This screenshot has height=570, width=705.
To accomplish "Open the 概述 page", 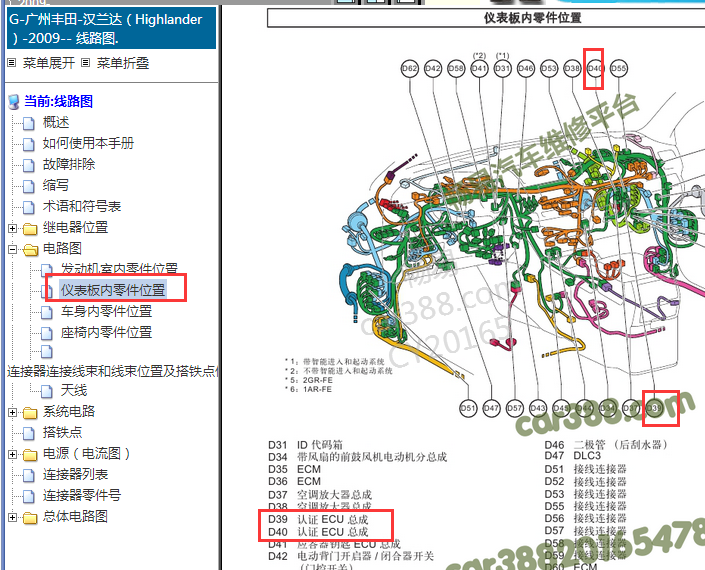I will point(56,122).
